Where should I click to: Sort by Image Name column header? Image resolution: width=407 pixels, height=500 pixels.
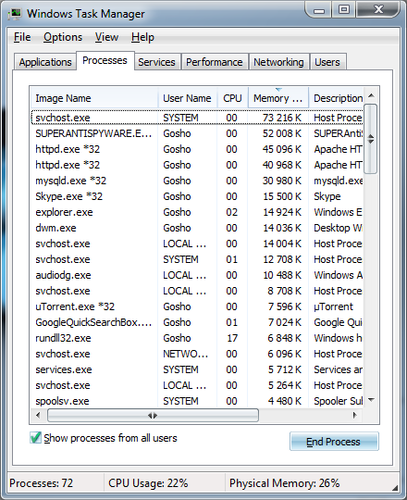[x=94, y=98]
